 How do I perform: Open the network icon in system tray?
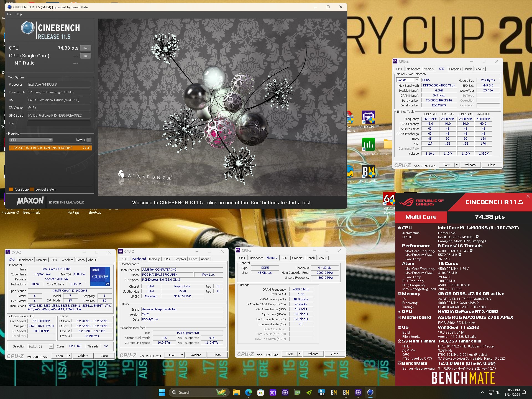click(491, 392)
